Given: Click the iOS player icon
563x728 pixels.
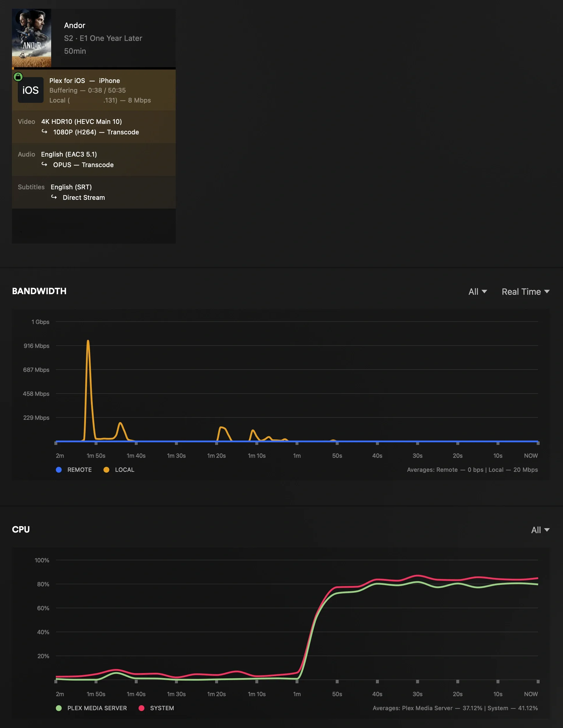Looking at the screenshot, I should pyautogui.click(x=31, y=90).
